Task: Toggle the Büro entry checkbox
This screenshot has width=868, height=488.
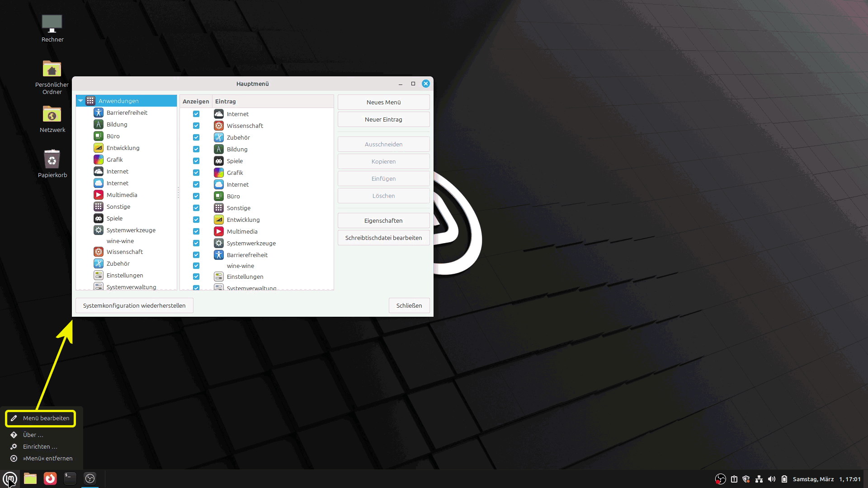Action: pos(196,196)
